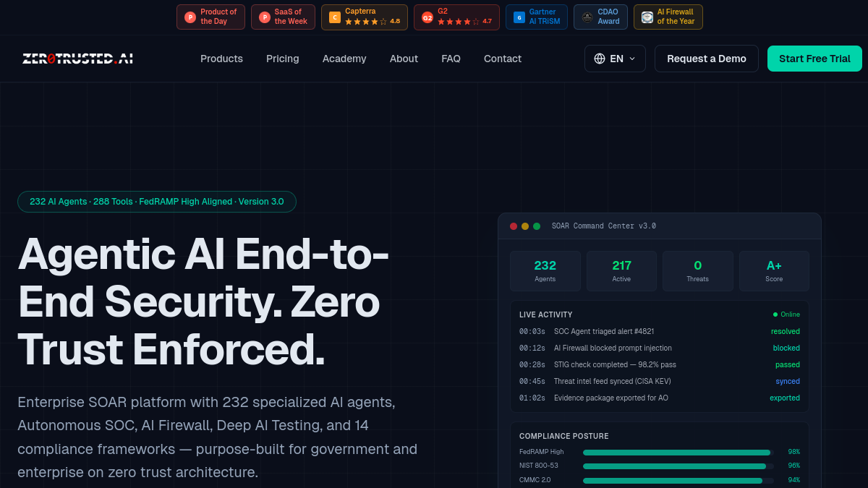This screenshot has height=488, width=868.
Task: Click the A+ Score stat card
Action: click(x=774, y=271)
